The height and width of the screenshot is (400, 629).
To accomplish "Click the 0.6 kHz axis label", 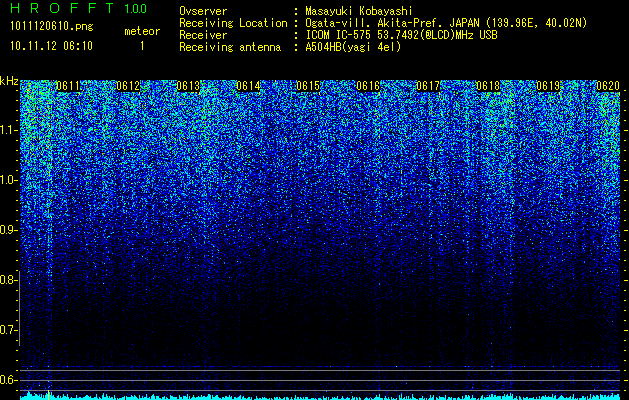I will point(8,380).
